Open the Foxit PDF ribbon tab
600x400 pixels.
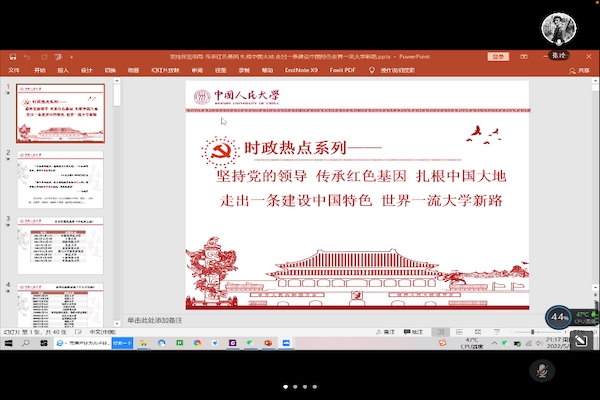pos(342,70)
